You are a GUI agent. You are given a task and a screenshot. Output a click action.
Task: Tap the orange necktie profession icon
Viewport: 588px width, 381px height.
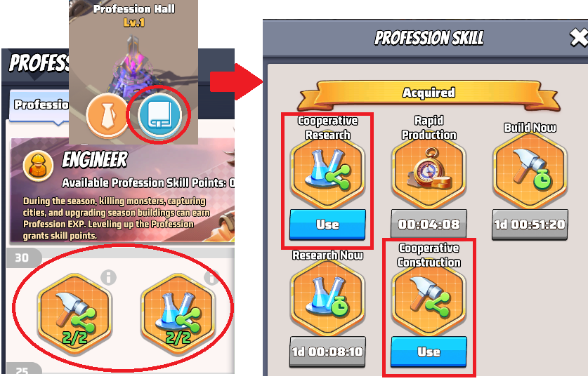(x=107, y=115)
